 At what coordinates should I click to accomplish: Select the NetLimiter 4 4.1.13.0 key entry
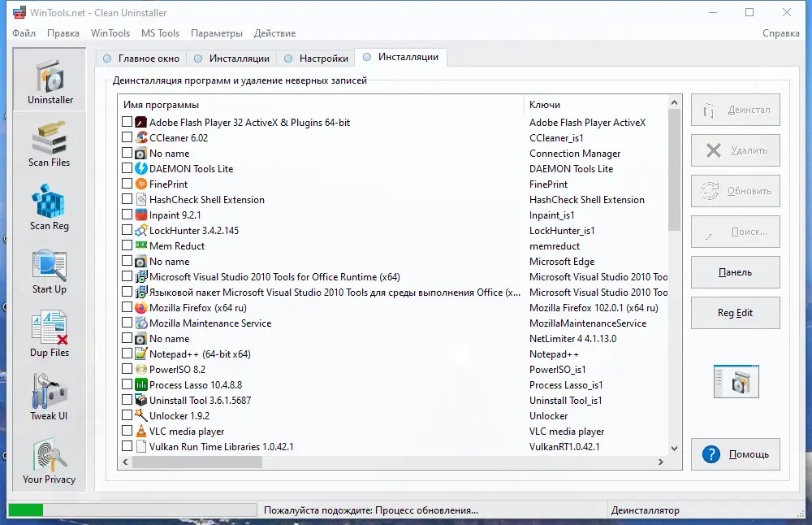tap(572, 338)
